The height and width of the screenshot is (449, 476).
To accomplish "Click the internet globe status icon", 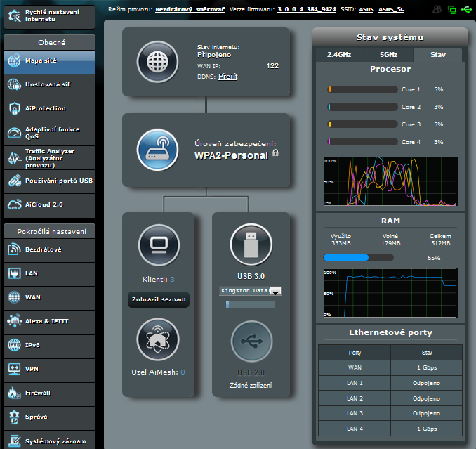I will point(157,62).
